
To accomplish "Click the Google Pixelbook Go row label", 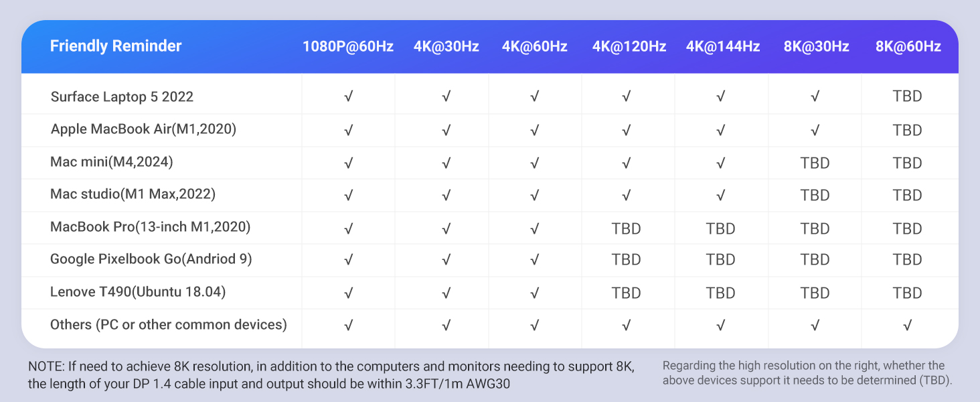I will (151, 259).
